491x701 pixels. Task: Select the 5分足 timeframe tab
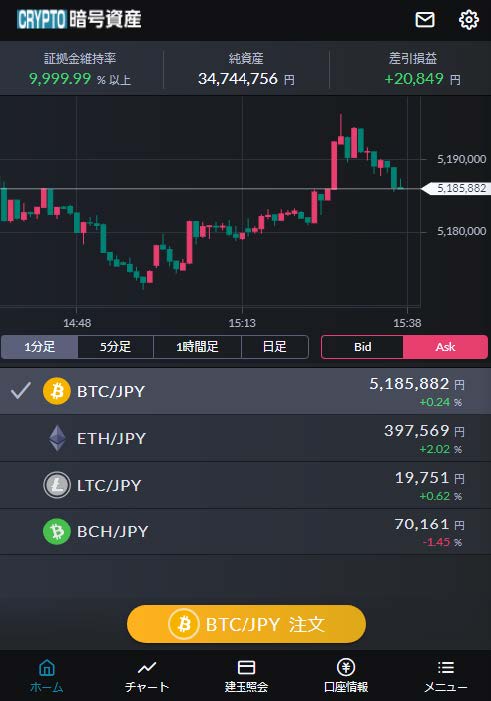tap(115, 347)
